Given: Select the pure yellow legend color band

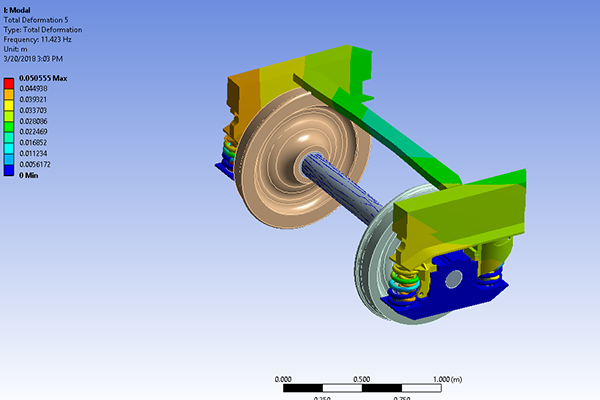Looking at the screenshot, I should point(9,105).
